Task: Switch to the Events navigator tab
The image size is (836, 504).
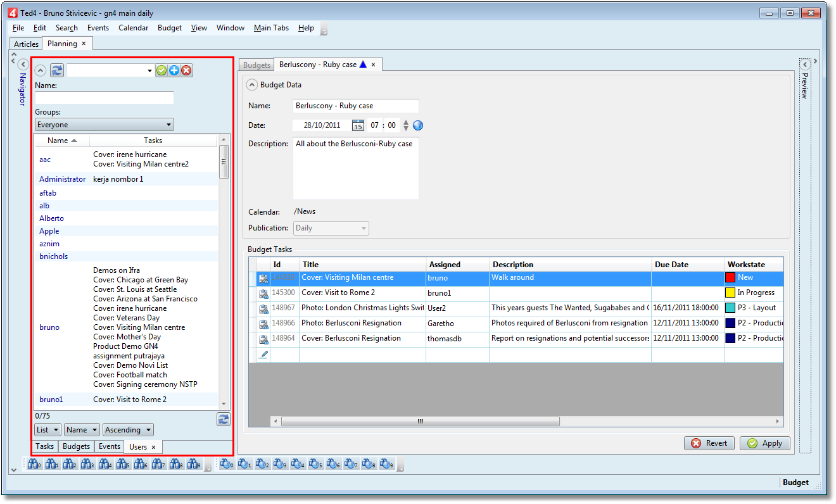Action: pyautogui.click(x=110, y=446)
